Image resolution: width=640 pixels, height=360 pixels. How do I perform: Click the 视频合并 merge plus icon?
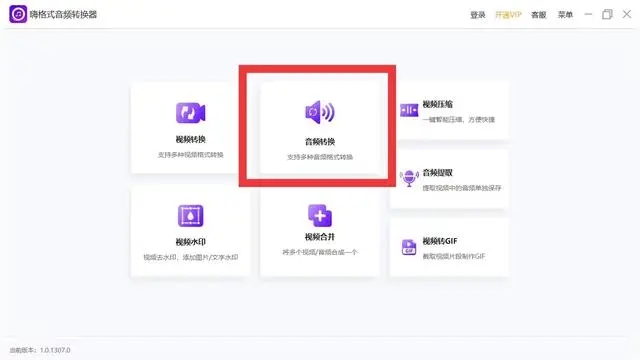point(320,215)
